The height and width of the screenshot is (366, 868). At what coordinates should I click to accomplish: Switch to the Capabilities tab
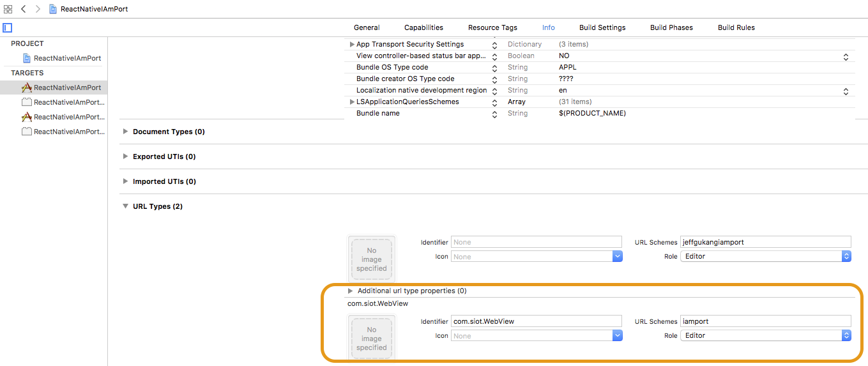(x=423, y=27)
